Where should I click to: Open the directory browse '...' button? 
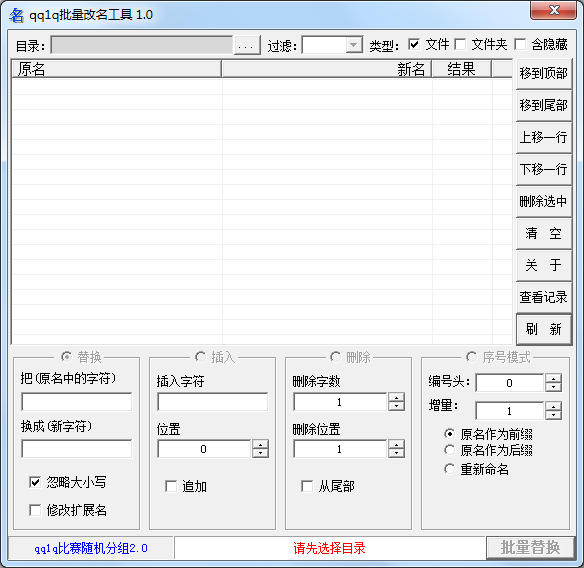click(x=247, y=45)
